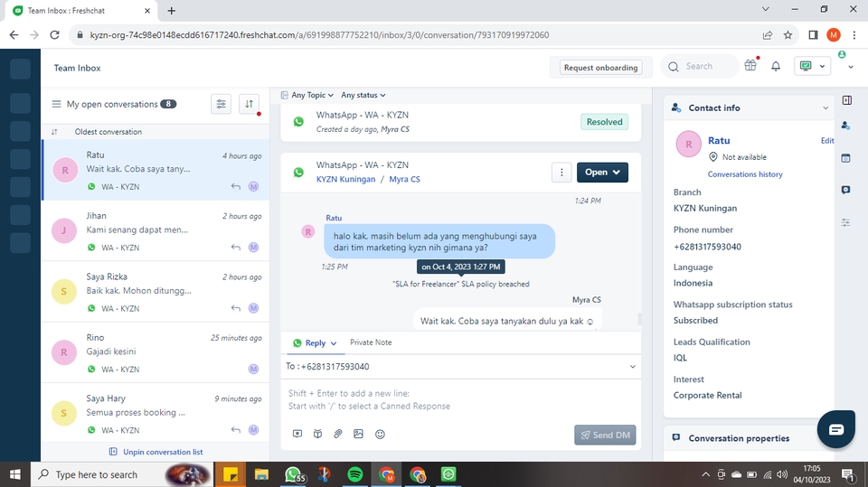Open the Team Inbox Freshchat browser tab
Viewport: 868px width, 487px height.
[81, 11]
